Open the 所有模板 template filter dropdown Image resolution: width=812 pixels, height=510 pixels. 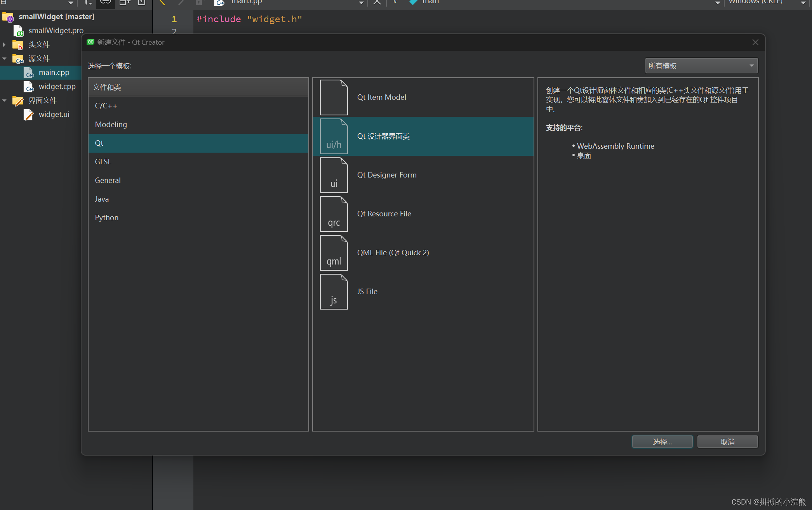701,66
